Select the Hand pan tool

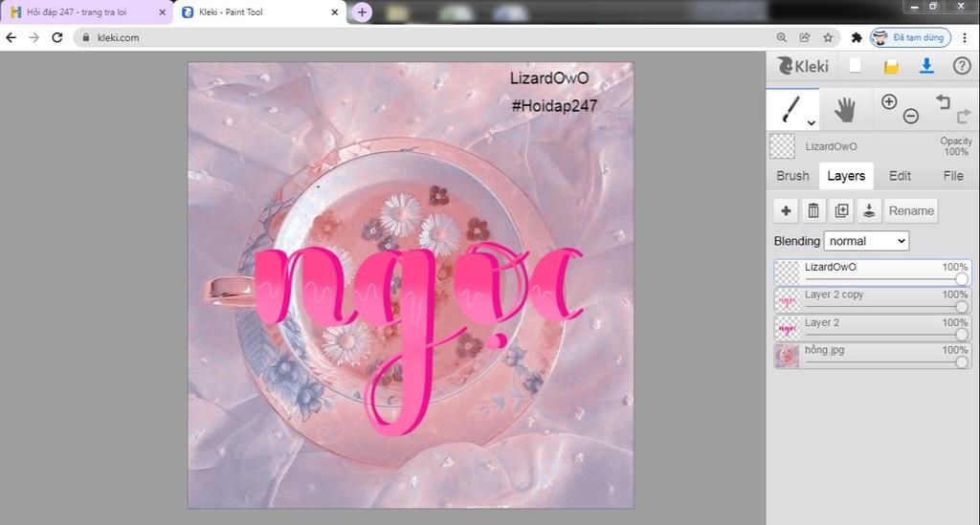click(x=845, y=110)
